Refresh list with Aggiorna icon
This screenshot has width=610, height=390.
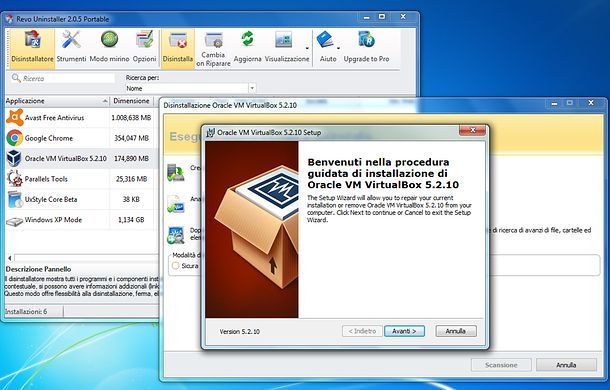[x=247, y=40]
